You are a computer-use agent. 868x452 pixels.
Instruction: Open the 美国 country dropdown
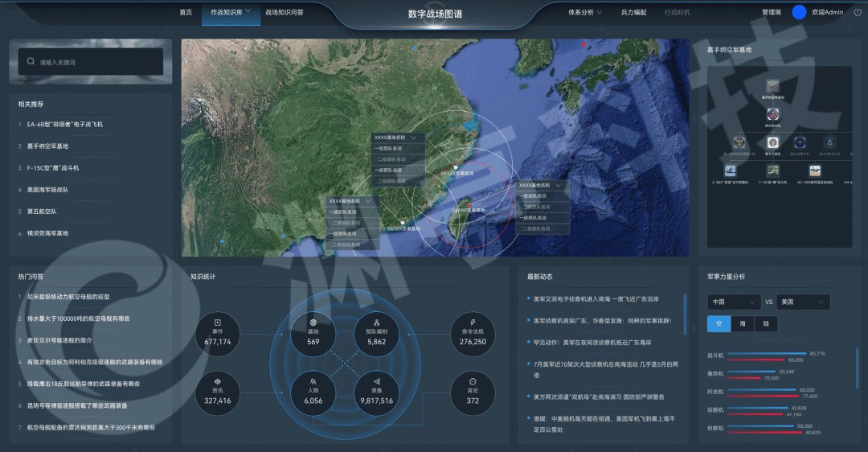803,302
